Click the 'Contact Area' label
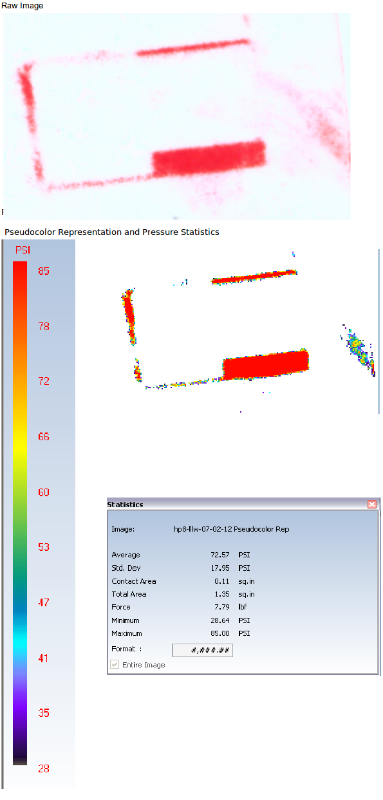The height and width of the screenshot is (800, 383). [x=134, y=581]
